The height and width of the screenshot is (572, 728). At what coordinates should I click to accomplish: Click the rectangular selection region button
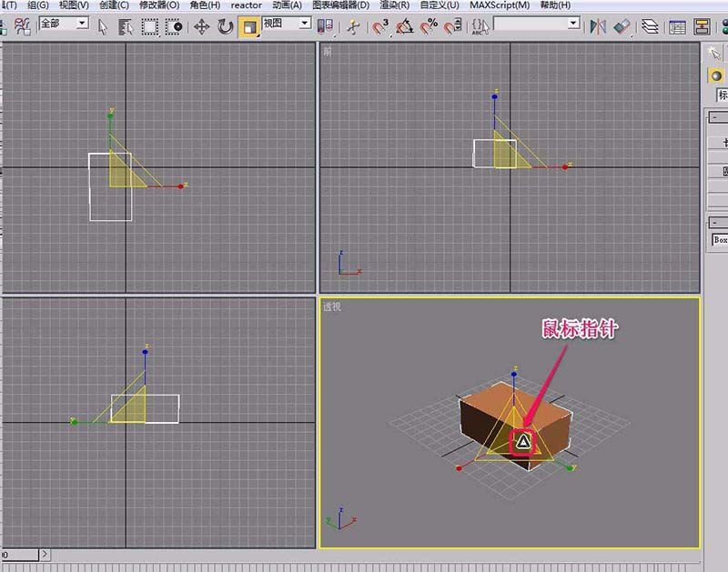click(x=148, y=26)
